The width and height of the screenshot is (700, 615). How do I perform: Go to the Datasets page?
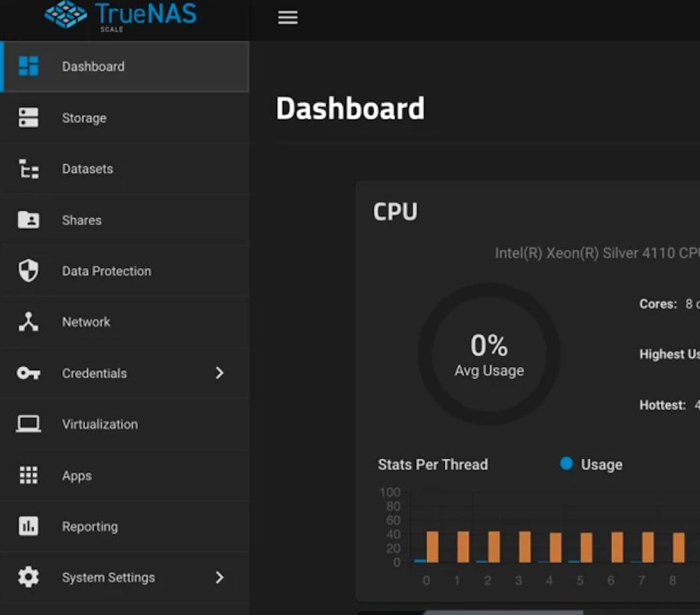pyautogui.click(x=87, y=169)
